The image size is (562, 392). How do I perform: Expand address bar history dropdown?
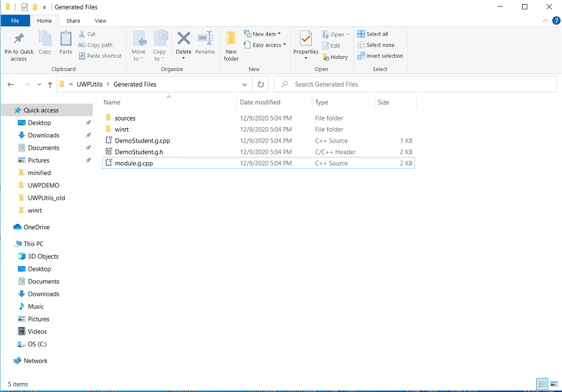(244, 85)
